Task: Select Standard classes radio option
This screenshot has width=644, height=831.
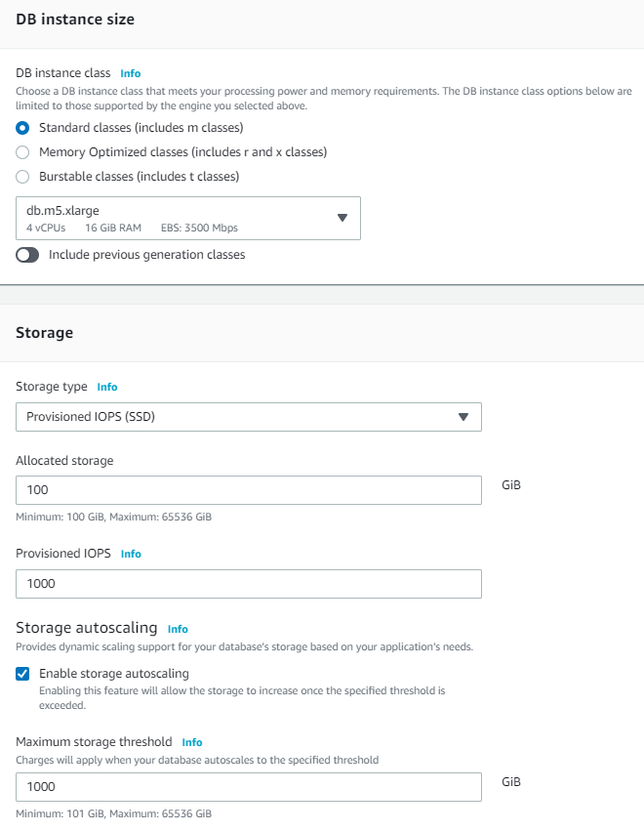Action: [x=22, y=128]
